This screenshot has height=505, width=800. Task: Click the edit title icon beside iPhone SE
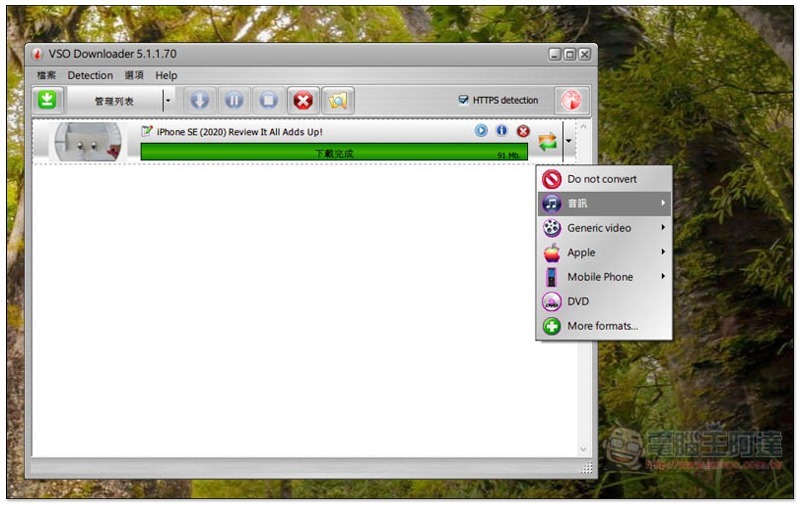[146, 131]
